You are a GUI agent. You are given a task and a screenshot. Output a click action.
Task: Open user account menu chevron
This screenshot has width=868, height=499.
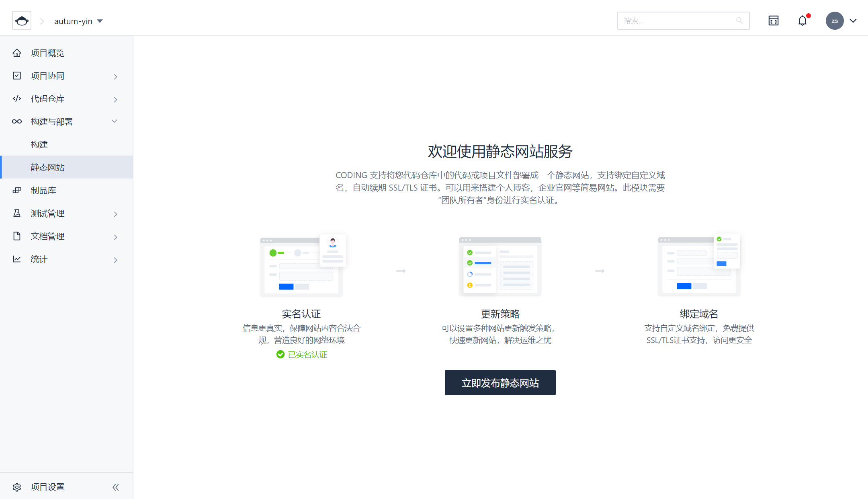click(x=853, y=21)
